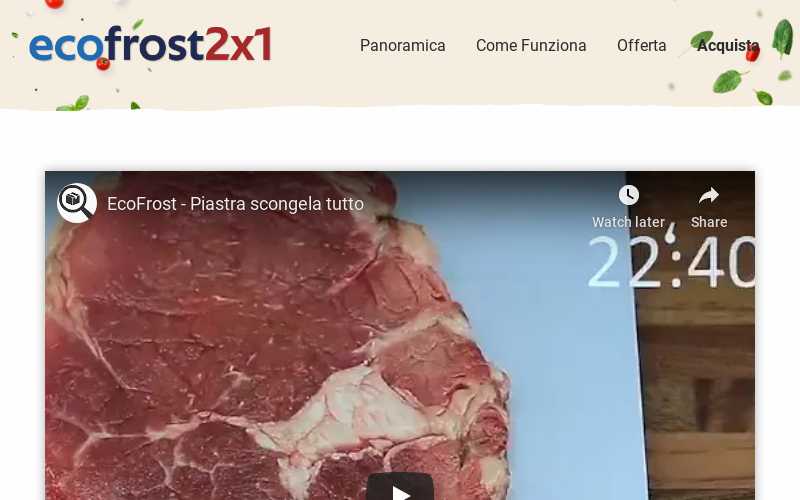The width and height of the screenshot is (800, 500).
Task: Click the blue "eco" part of the logo
Action: pos(67,47)
